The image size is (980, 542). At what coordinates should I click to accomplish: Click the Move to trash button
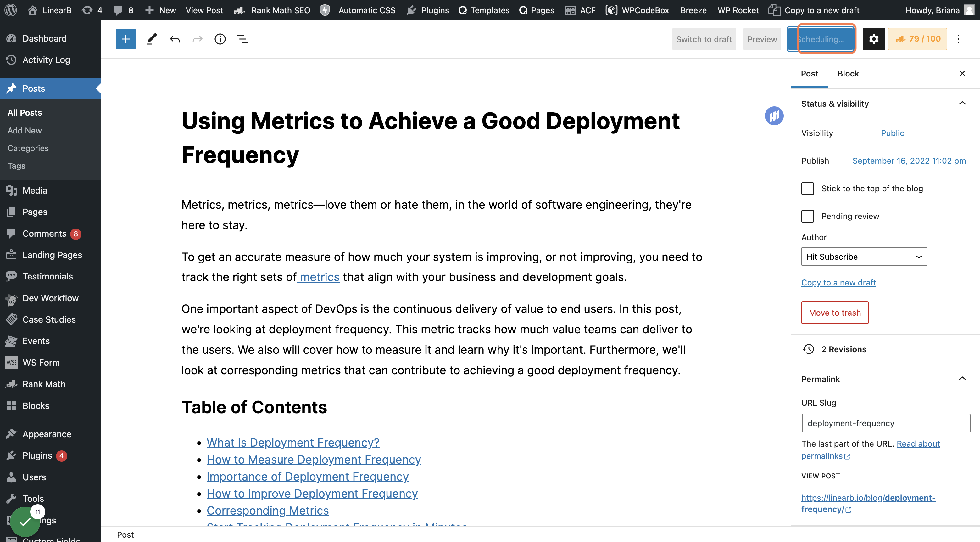[835, 313]
